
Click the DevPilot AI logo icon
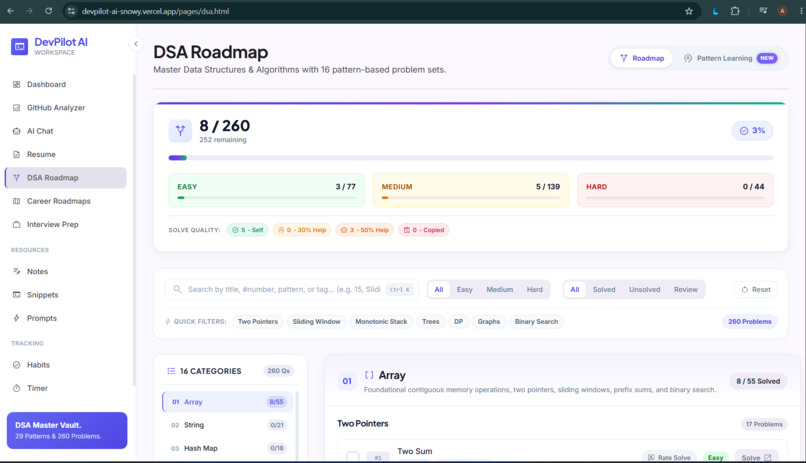(x=20, y=46)
